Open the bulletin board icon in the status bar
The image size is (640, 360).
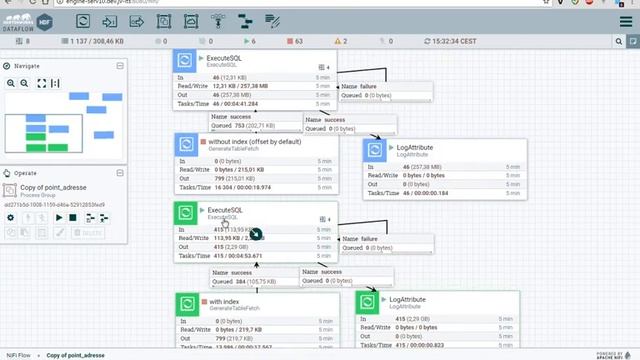tap(633, 41)
